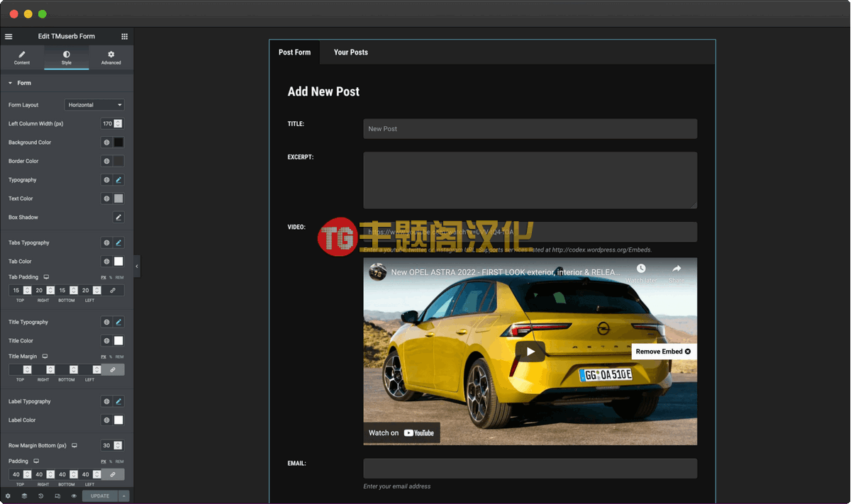Open the Background Color swatch
Image resolution: width=851 pixels, height=504 pixels.
click(x=118, y=142)
